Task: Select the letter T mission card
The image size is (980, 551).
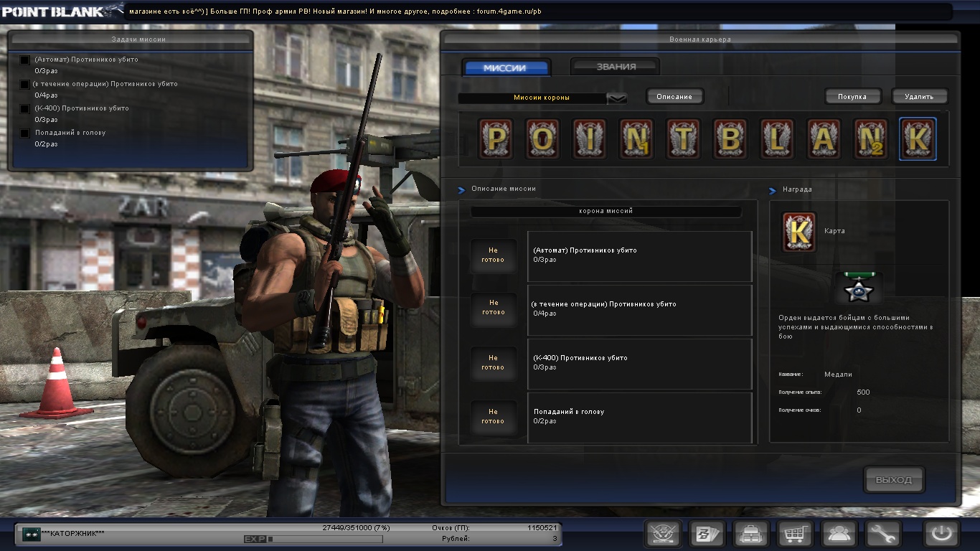Action: point(684,139)
